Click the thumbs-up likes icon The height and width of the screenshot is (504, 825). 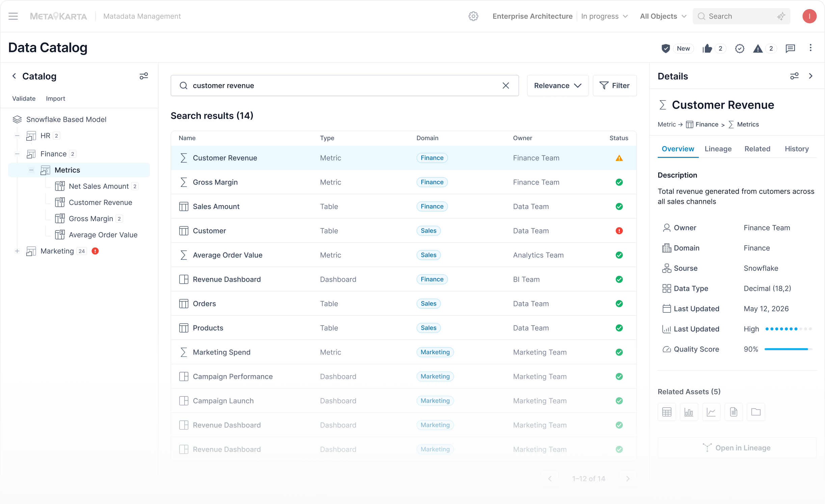[x=707, y=49]
